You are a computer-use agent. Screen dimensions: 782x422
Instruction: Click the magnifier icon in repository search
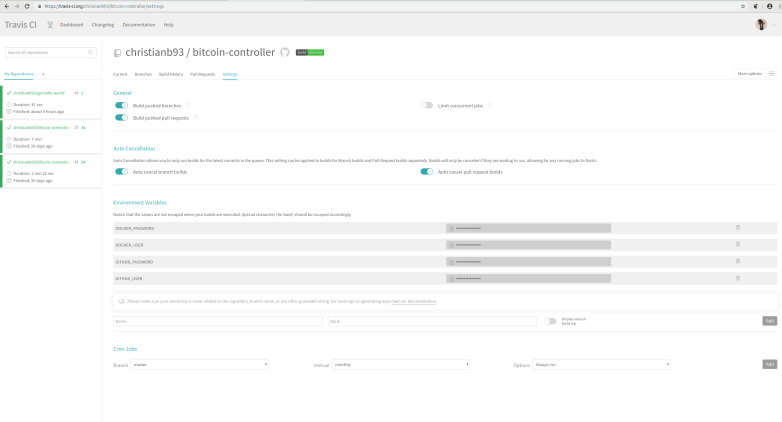pyautogui.click(x=90, y=52)
